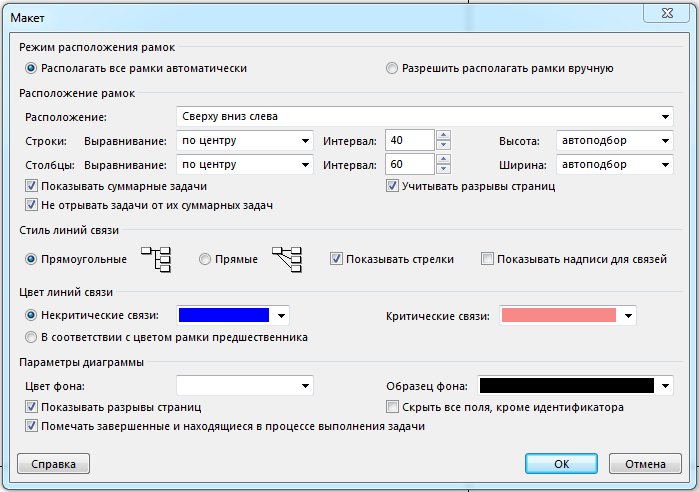Toggle Помечать завершенные задачи checkbox
Viewport: 699px width, 492px height.
click(31, 426)
